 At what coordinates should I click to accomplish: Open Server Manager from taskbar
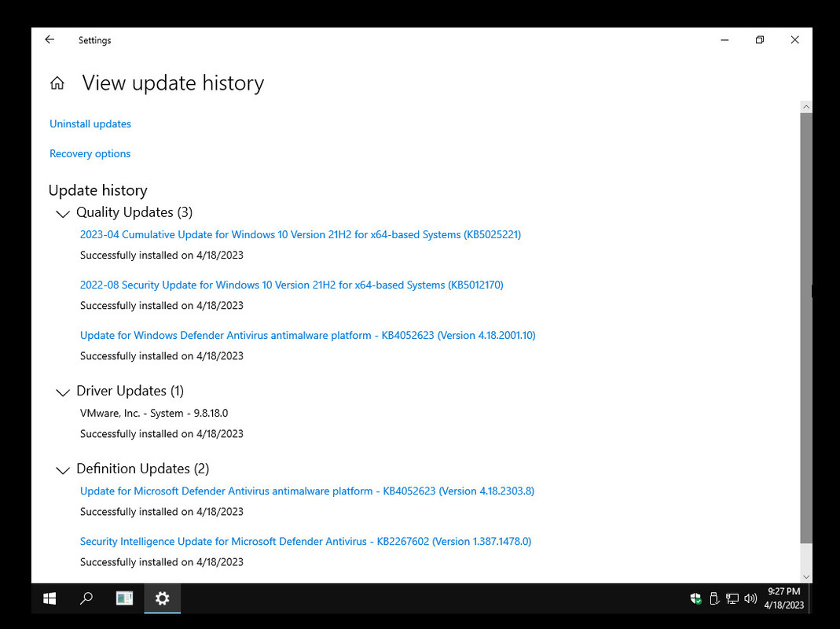(124, 598)
